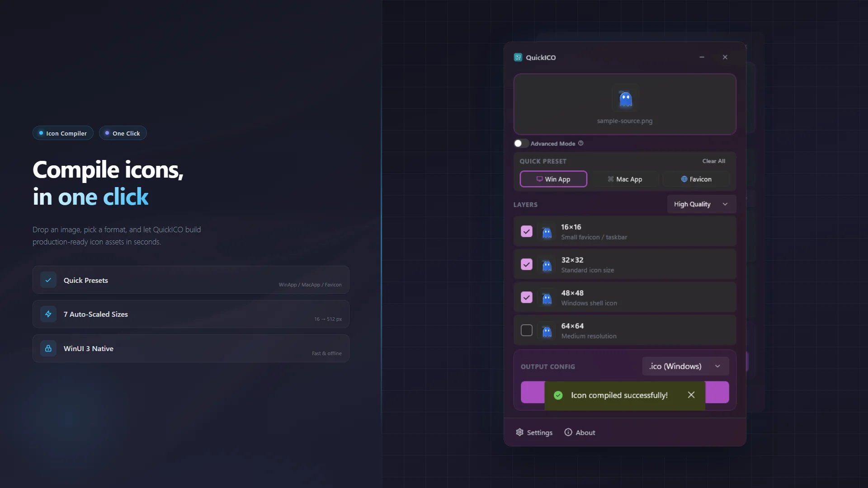The height and width of the screenshot is (488, 868).
Task: Click the 64×64 ghost layer icon
Action: (547, 331)
